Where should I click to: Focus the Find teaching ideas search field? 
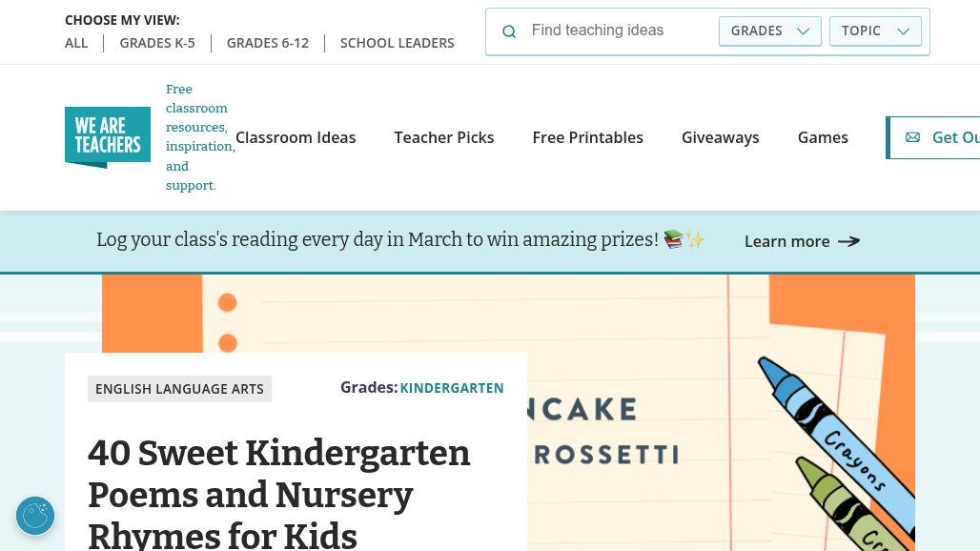coord(618,31)
